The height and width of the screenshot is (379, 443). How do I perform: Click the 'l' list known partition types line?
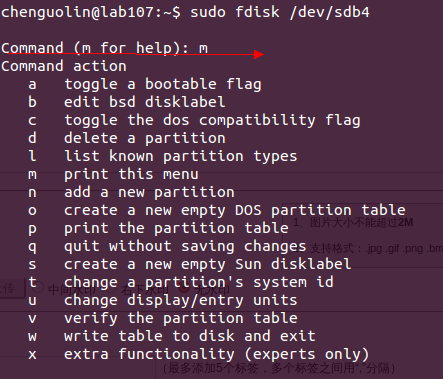click(x=163, y=156)
